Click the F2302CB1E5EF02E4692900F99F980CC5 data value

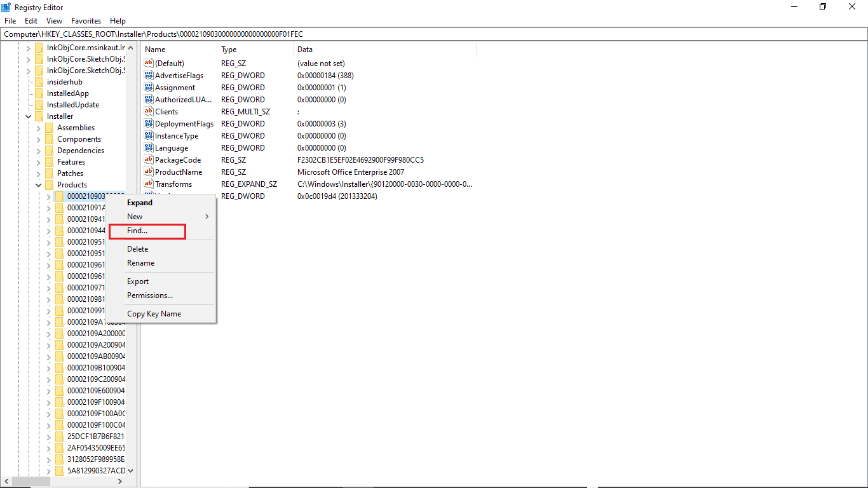(x=360, y=160)
